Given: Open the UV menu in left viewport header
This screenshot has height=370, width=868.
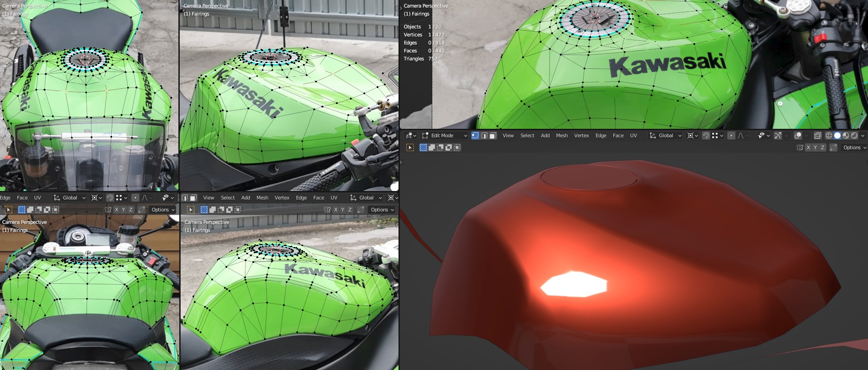Looking at the screenshot, I should [38, 198].
